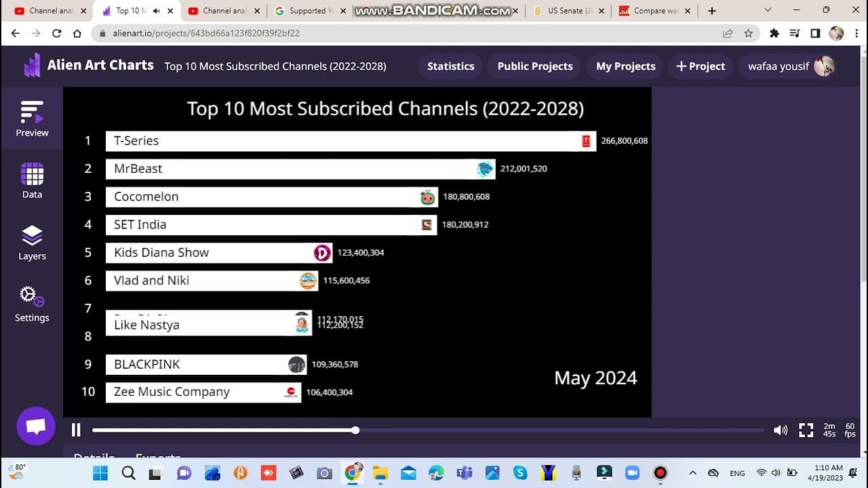The height and width of the screenshot is (488, 868).
Task: Open Chrome media controls icon
Action: click(795, 33)
